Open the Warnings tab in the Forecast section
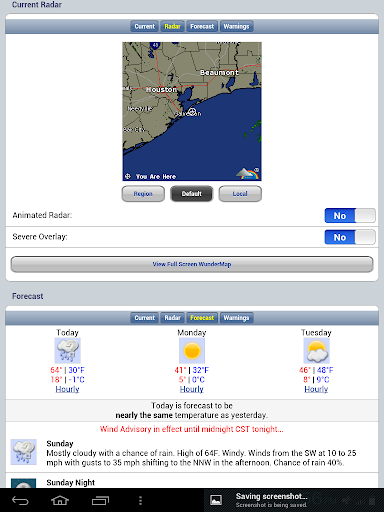 236,318
